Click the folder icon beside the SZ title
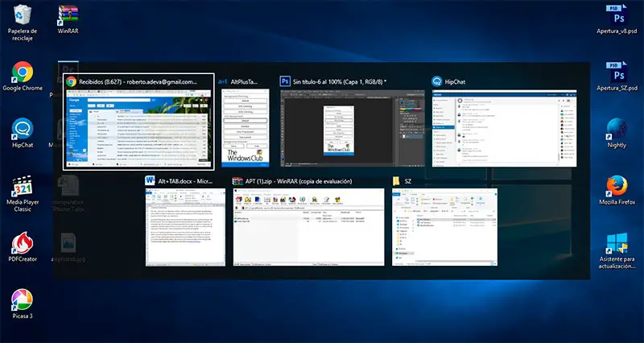The height and width of the screenshot is (343, 644). 396,181
